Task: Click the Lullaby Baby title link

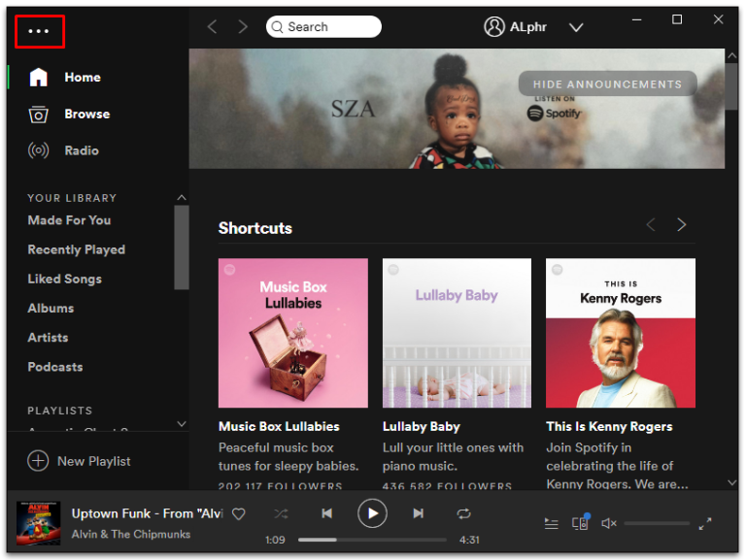Action: pyautogui.click(x=421, y=426)
